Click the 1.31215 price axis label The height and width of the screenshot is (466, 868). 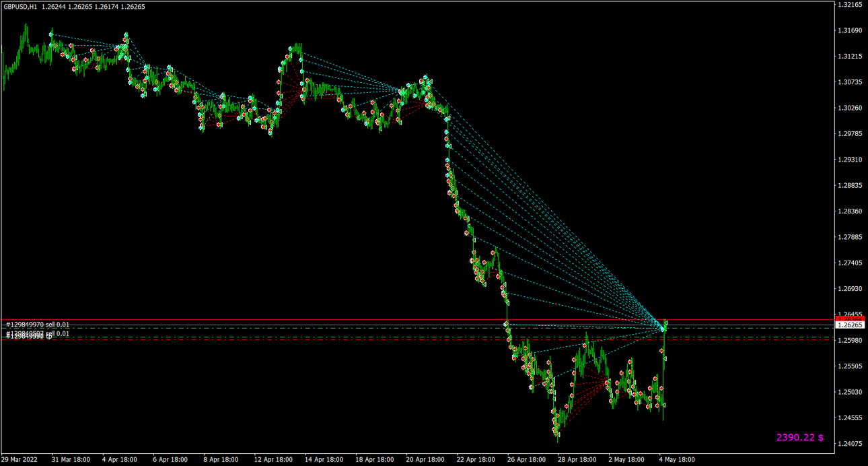tap(850, 57)
